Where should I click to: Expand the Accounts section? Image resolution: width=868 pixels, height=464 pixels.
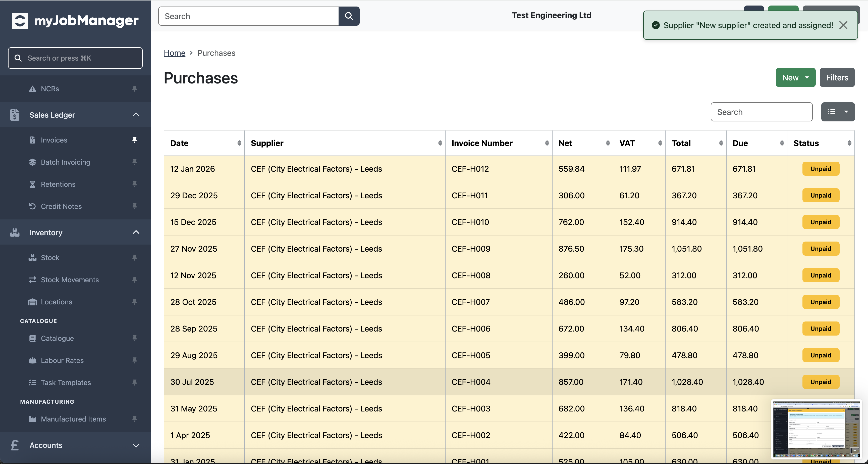[136, 445]
